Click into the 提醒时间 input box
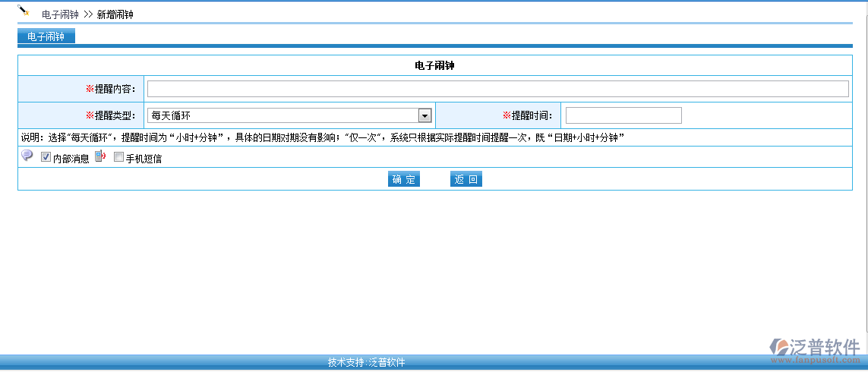Screen dimensions: 868x372 coord(623,115)
